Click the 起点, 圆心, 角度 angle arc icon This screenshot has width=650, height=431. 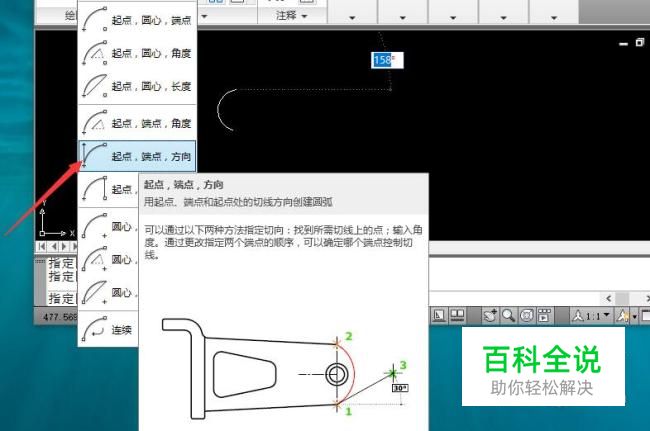point(95,53)
